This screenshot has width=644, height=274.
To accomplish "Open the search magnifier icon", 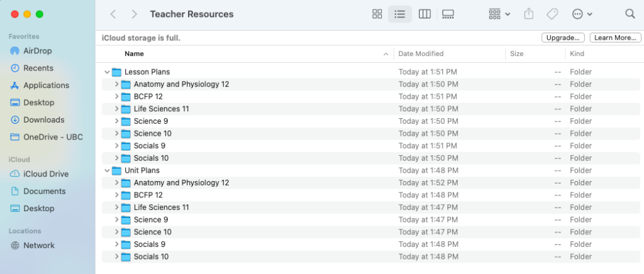I will pos(630,14).
